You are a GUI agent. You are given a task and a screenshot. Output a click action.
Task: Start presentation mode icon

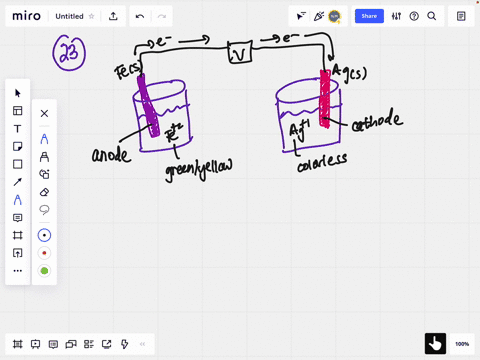pos(35,344)
